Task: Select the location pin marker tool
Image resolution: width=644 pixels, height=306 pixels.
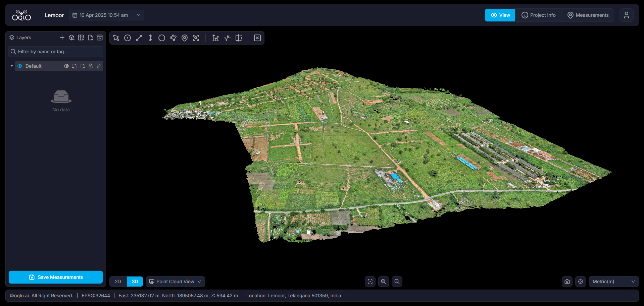Action: click(x=185, y=38)
